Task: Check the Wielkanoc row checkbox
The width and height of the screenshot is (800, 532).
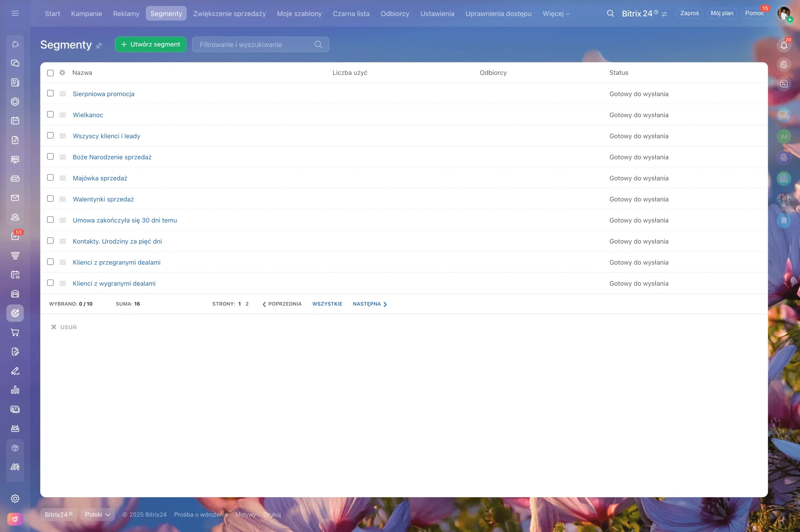Action: 50,114
